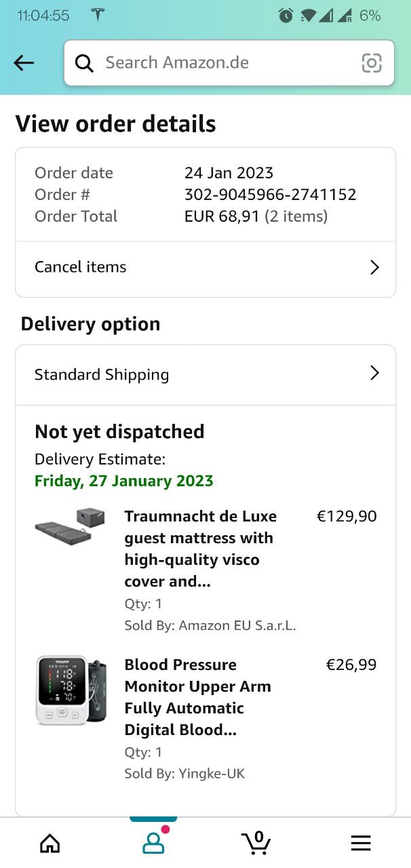This screenshot has width=411, height=868.
Task: Expand Cancel items chevron
Action: coord(374,267)
